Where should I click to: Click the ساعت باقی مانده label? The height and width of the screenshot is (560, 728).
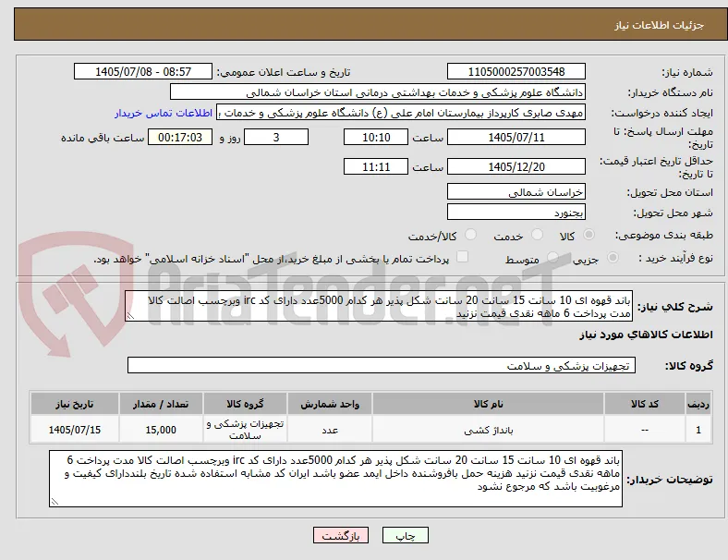103,138
